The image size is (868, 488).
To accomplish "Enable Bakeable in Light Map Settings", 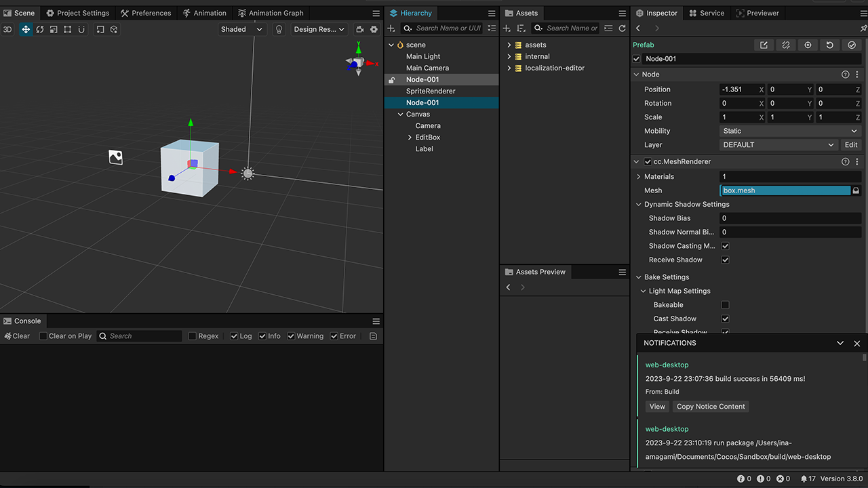I will click(x=725, y=304).
